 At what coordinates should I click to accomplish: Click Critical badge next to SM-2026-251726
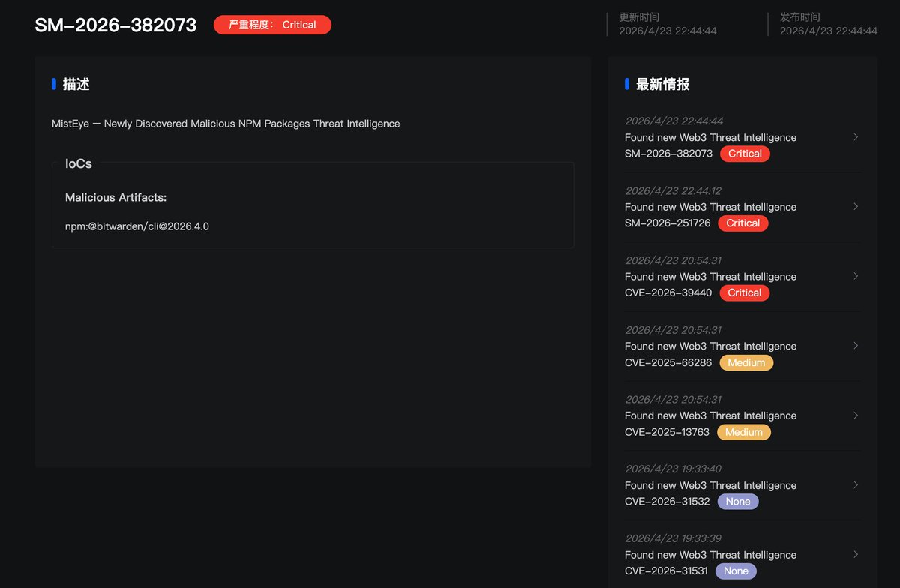742,223
